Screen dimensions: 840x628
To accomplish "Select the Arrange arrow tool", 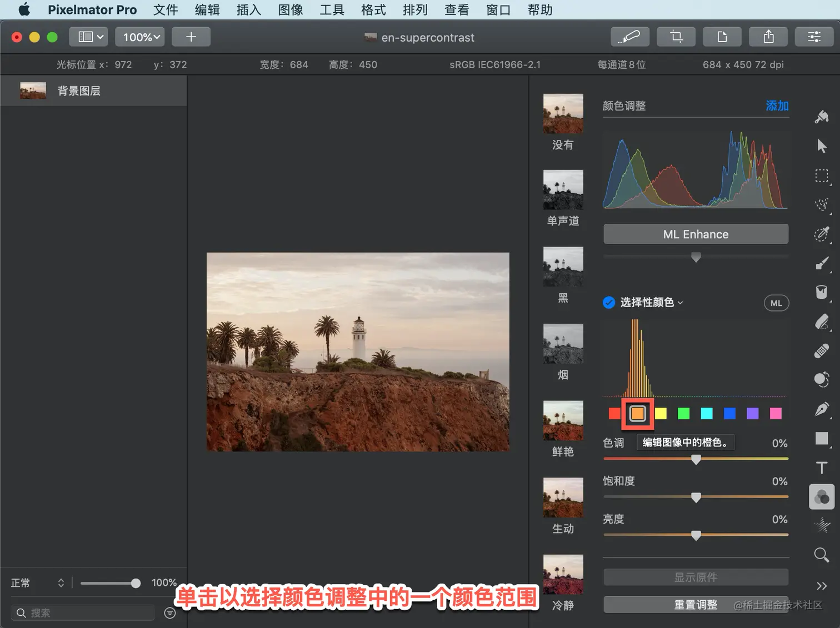I will pos(822,146).
